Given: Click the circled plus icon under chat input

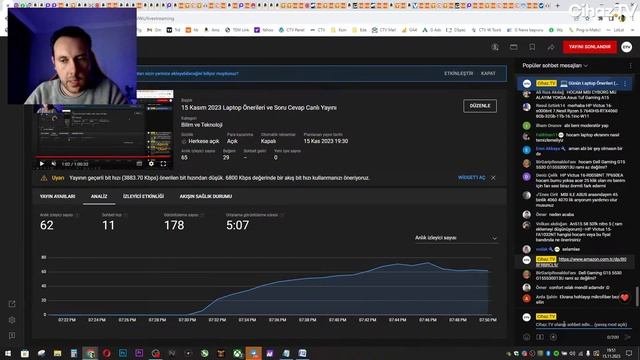Looking at the screenshot, I should (553, 337).
